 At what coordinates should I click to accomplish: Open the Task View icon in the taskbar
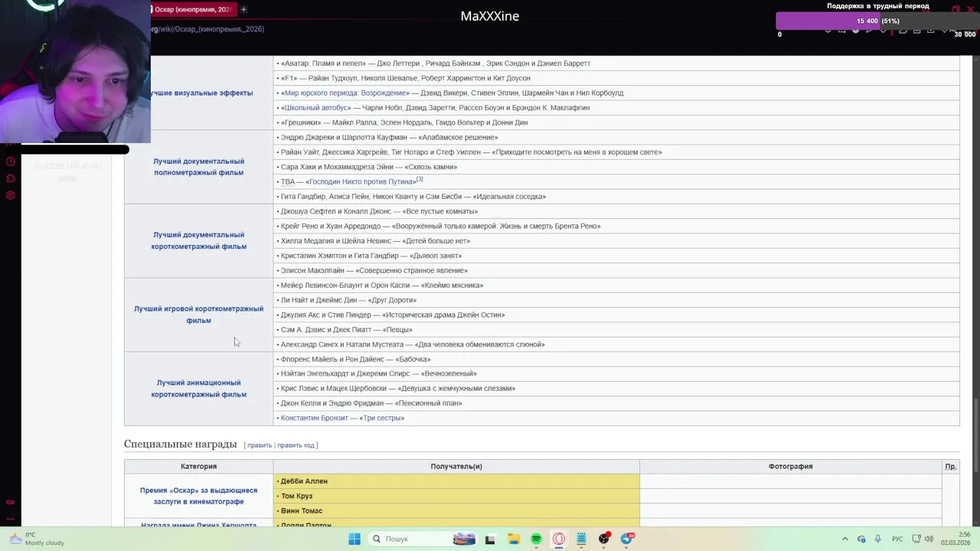490,539
